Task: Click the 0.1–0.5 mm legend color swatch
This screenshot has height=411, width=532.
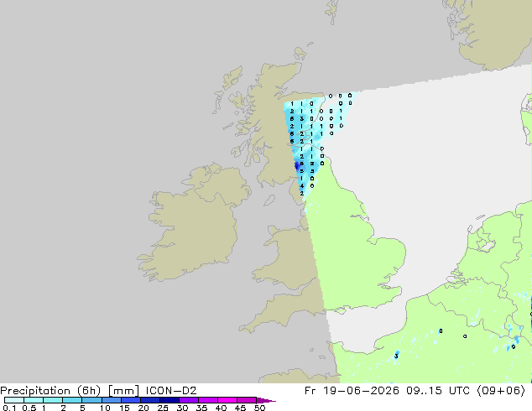Action: [14, 400]
